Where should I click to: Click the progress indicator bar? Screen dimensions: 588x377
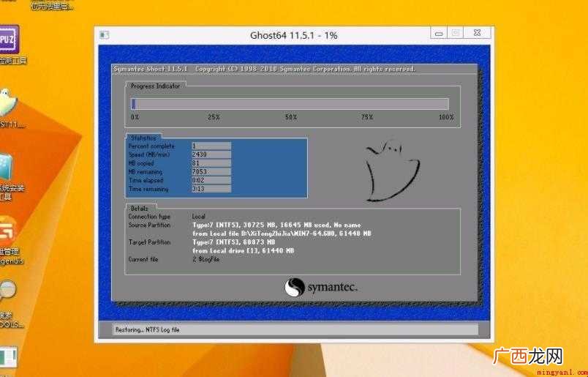290,104
